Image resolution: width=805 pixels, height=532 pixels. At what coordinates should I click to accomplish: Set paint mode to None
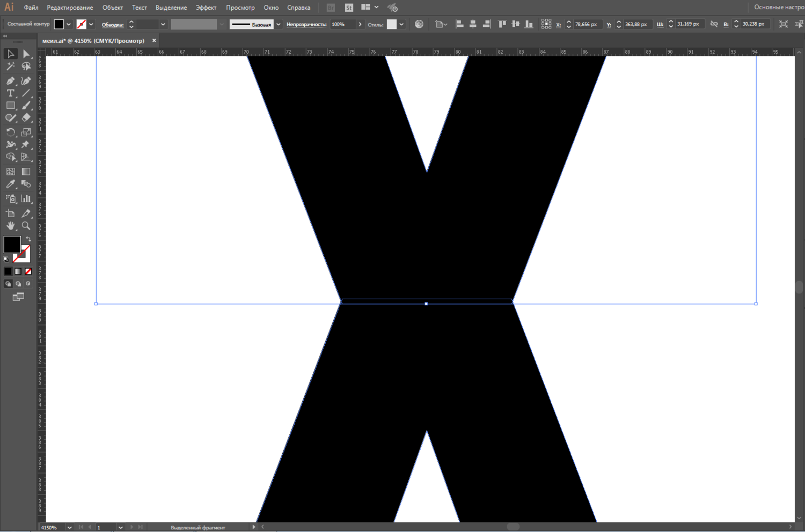point(28,271)
